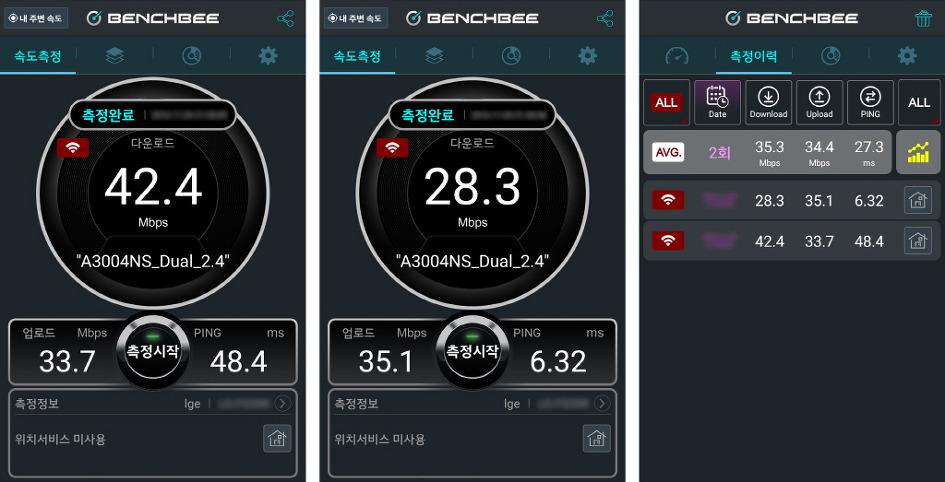Screen dimensions: 945x482
Task: Select 42.4 value in the history list
Action: click(x=770, y=242)
